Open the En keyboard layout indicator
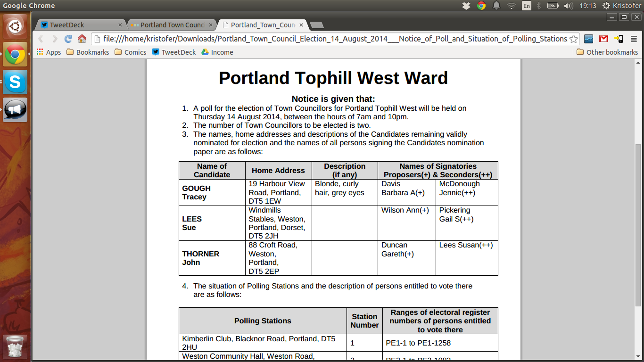 click(x=527, y=6)
